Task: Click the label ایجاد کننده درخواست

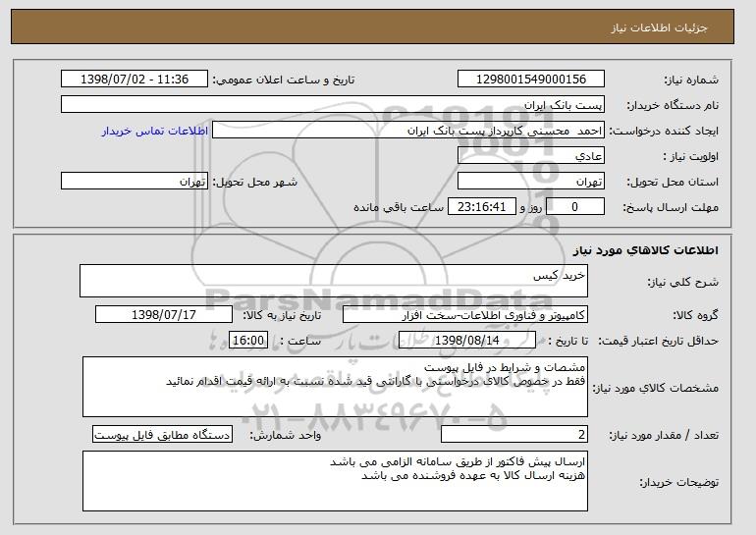Action: point(664,131)
